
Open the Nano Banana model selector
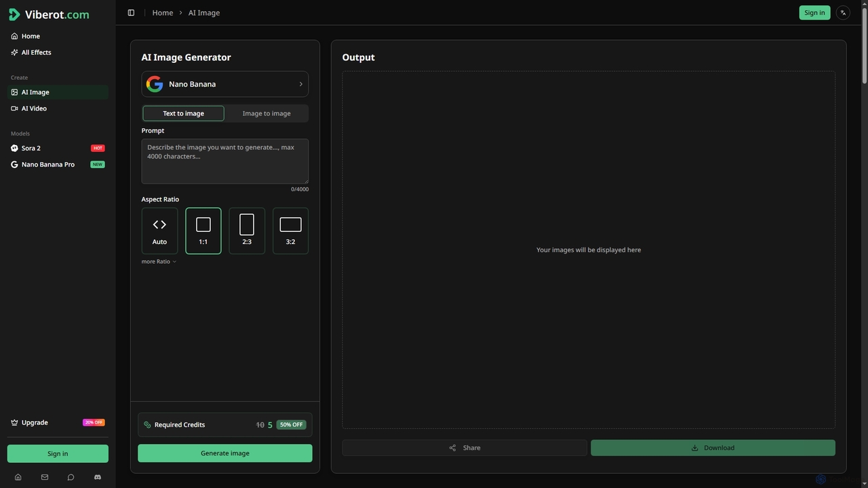225,84
